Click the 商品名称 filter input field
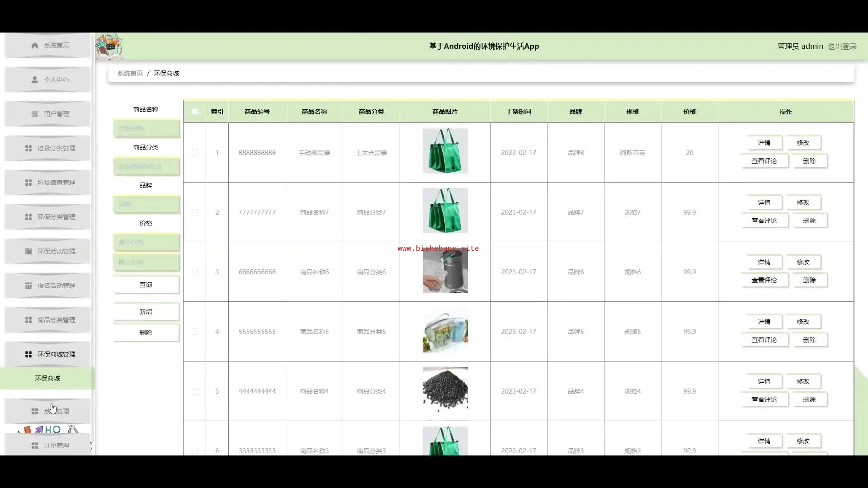 [x=146, y=128]
